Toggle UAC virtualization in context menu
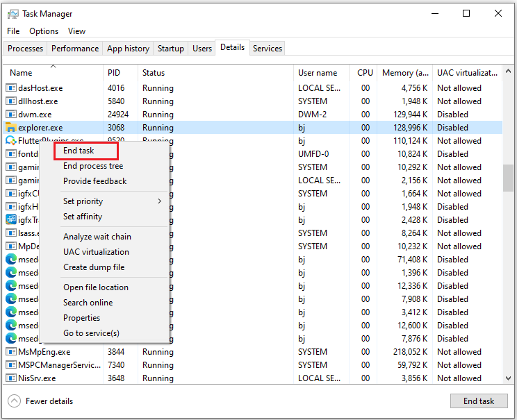Viewport: 517px width, 420px height. pyautogui.click(x=96, y=252)
